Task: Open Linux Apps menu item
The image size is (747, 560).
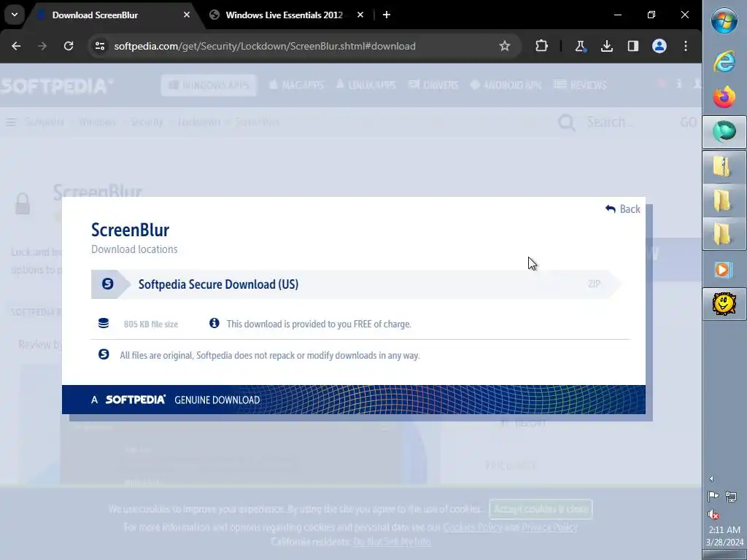Action: click(x=366, y=85)
